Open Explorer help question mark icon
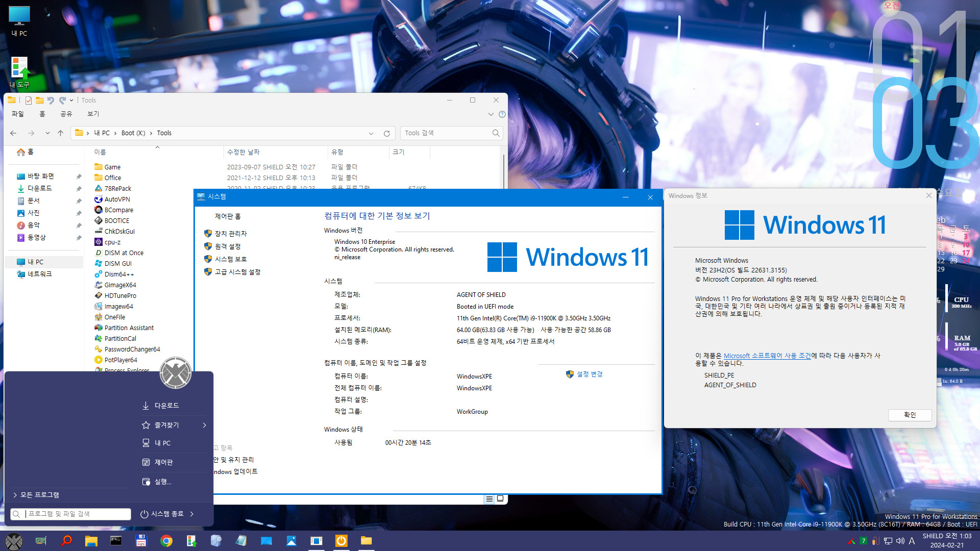 (x=502, y=114)
